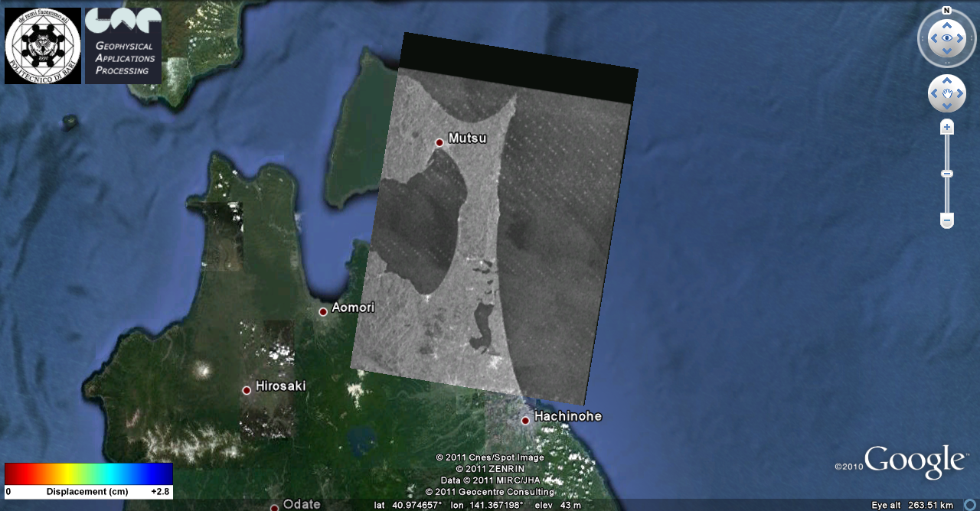Screen dimensions: 980x511
Task: Tilt view down with the look joystick
Action: pyautogui.click(x=947, y=51)
